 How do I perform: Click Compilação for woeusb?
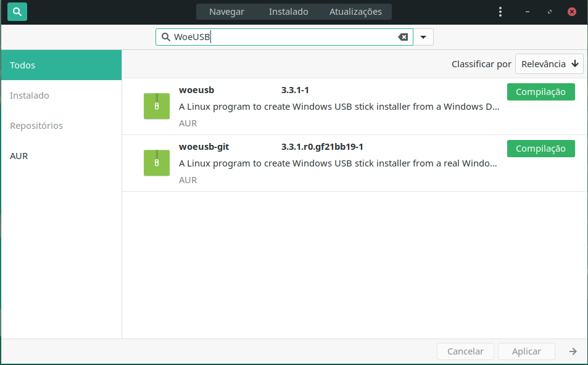[540, 92]
